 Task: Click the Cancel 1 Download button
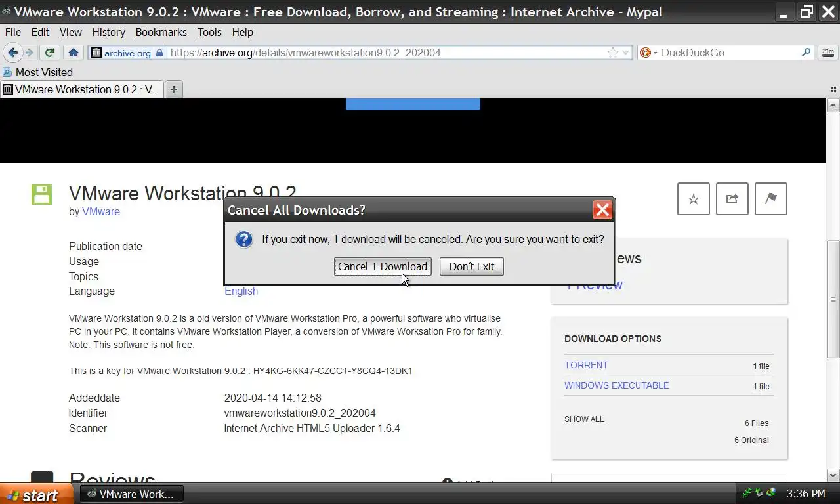(383, 266)
